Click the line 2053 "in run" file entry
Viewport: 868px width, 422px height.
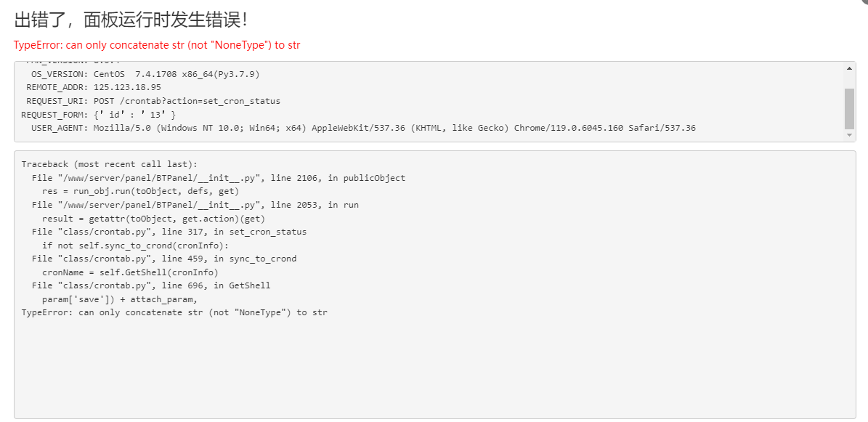(195, 205)
